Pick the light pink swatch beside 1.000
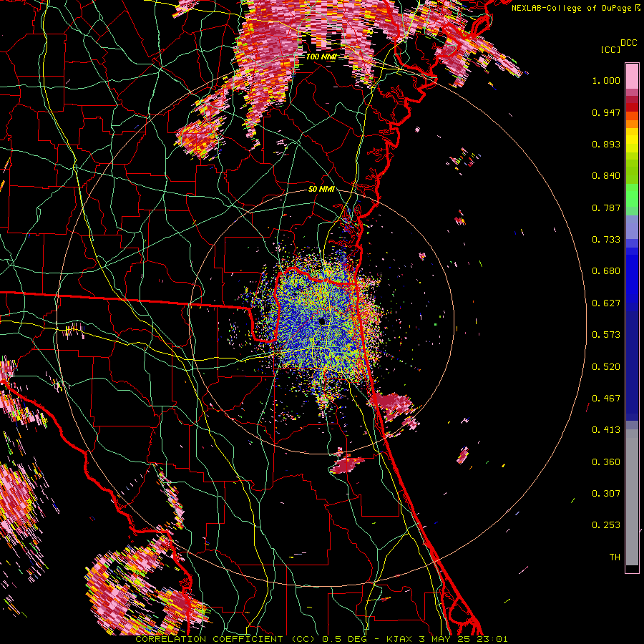 click(x=632, y=77)
